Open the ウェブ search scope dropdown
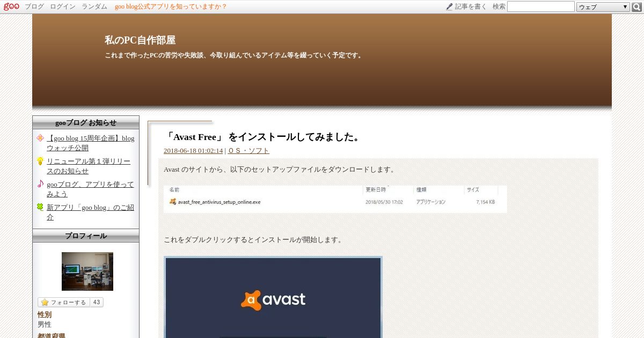This screenshot has width=644, height=338. coord(603,7)
